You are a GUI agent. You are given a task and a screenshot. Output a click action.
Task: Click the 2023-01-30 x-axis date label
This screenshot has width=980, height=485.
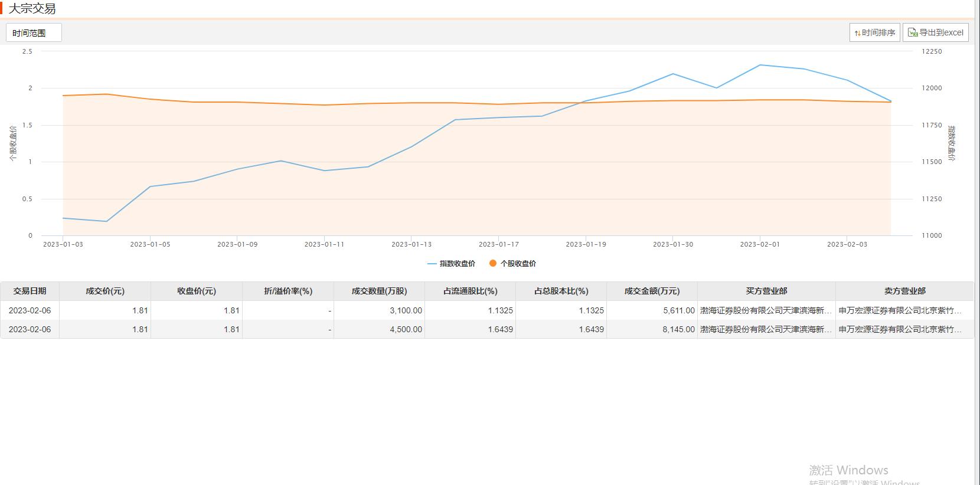pyautogui.click(x=673, y=244)
